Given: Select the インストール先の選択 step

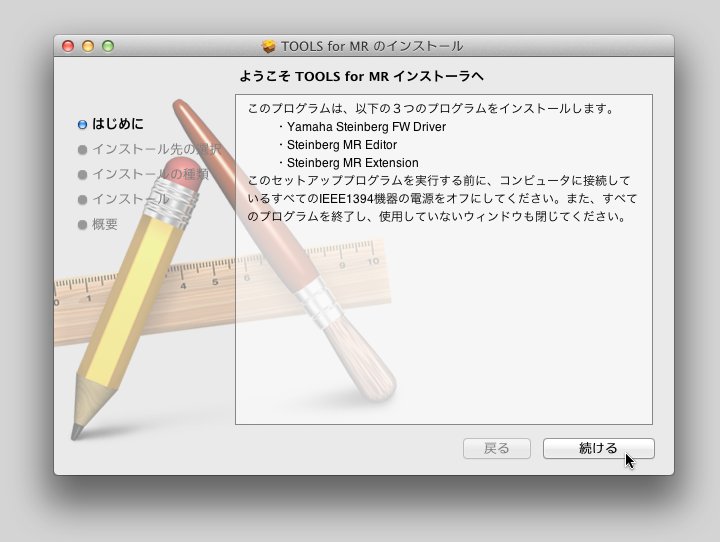Looking at the screenshot, I should [157, 149].
